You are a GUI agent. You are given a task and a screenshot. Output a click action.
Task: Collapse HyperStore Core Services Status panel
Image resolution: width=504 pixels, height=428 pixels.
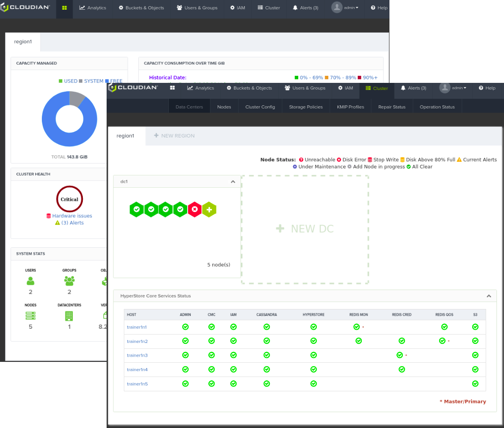coord(489,296)
